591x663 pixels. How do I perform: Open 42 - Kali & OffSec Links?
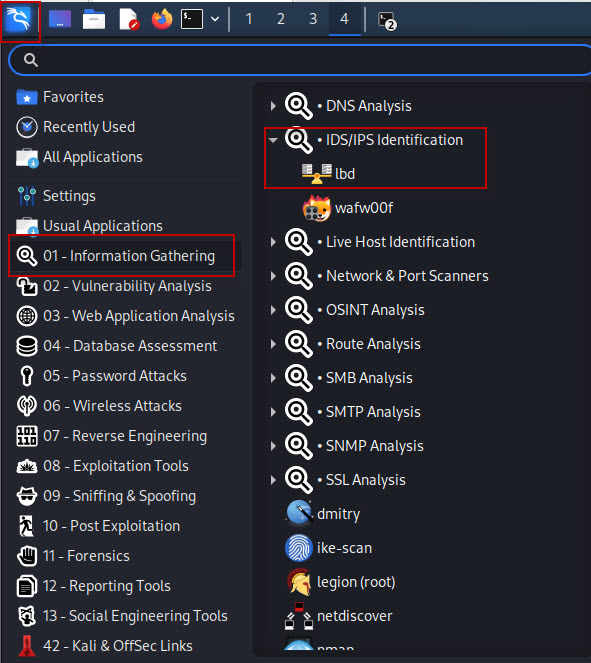(104, 646)
